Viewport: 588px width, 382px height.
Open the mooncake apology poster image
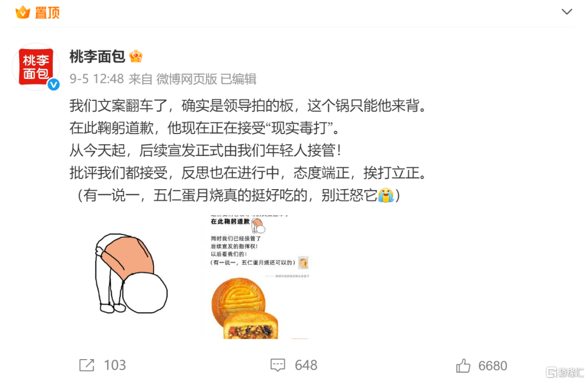259,277
